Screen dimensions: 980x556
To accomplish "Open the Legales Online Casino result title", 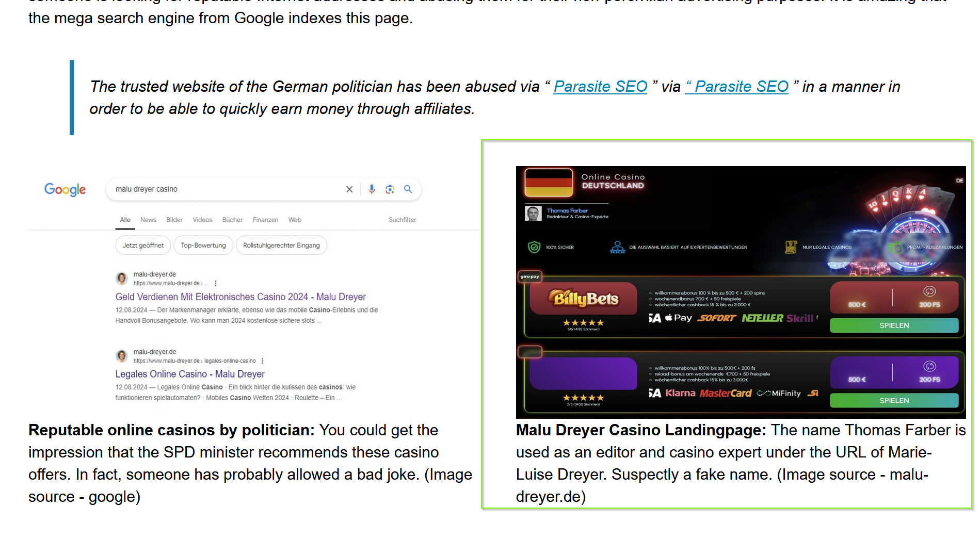I will pyautogui.click(x=189, y=374).
